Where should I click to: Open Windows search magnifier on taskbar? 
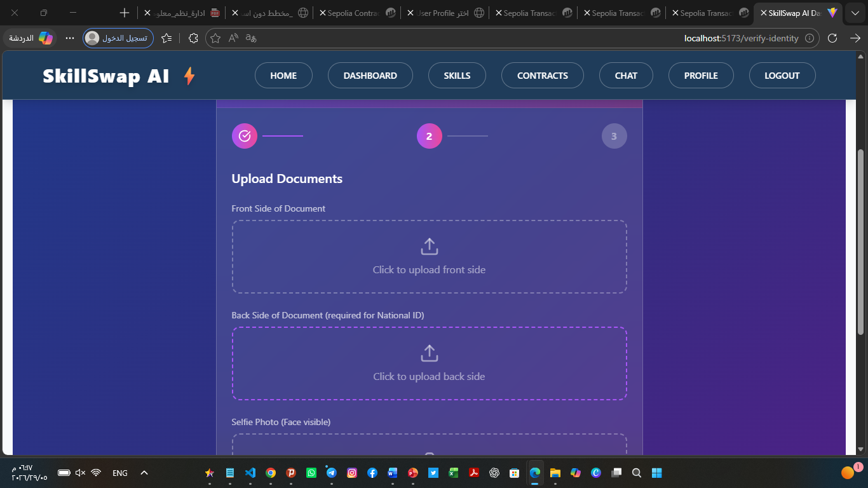(x=637, y=473)
